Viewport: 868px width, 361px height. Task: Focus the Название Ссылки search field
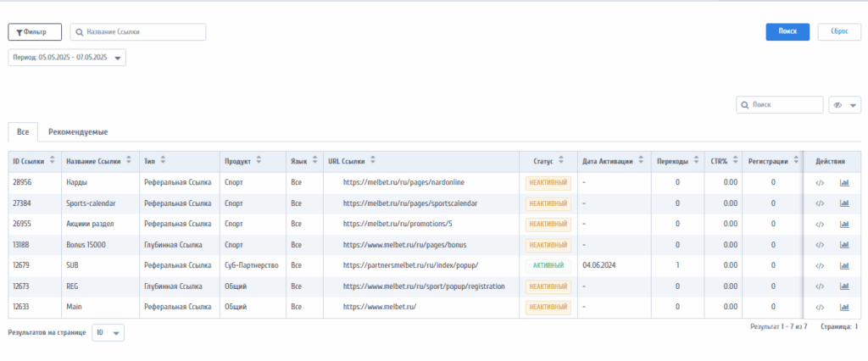tap(138, 32)
